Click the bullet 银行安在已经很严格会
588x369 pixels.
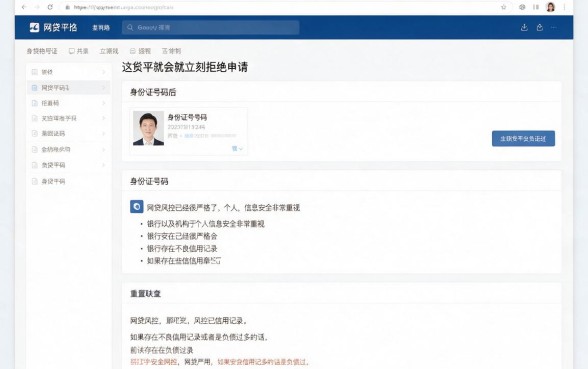pos(182,236)
